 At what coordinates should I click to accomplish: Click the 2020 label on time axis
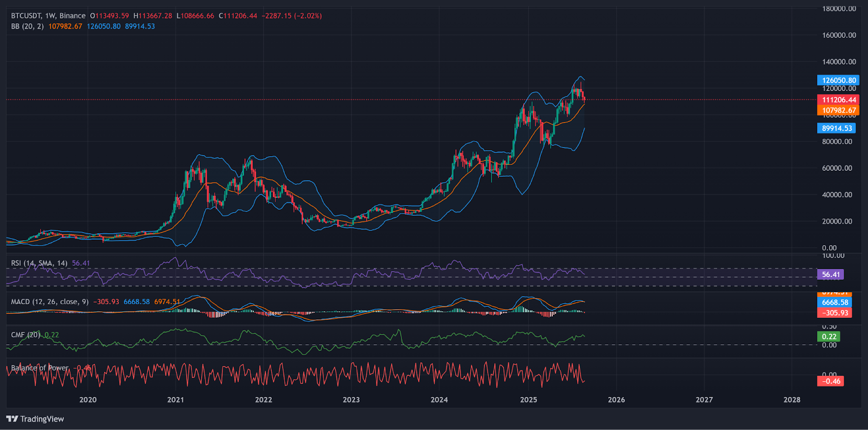88,400
